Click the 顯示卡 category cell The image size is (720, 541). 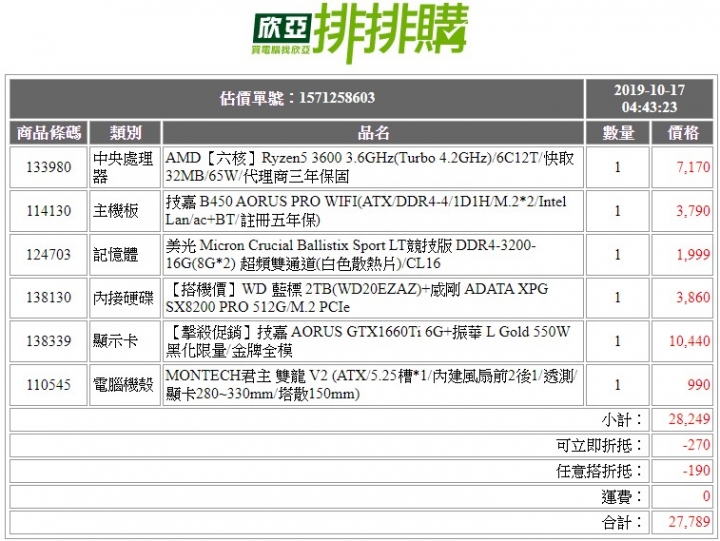point(125,341)
